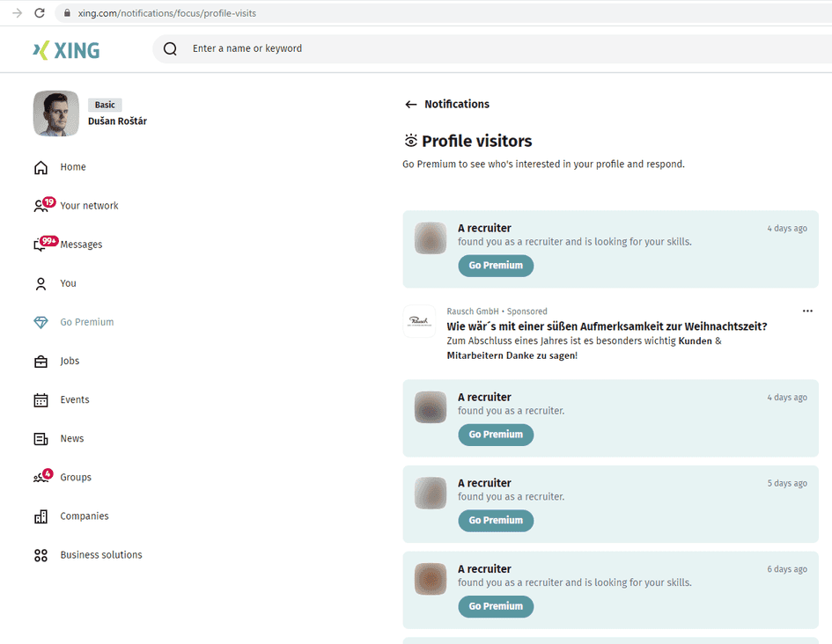This screenshot has width=832, height=644.
Task: Open the Events calendar icon
Action: click(40, 399)
